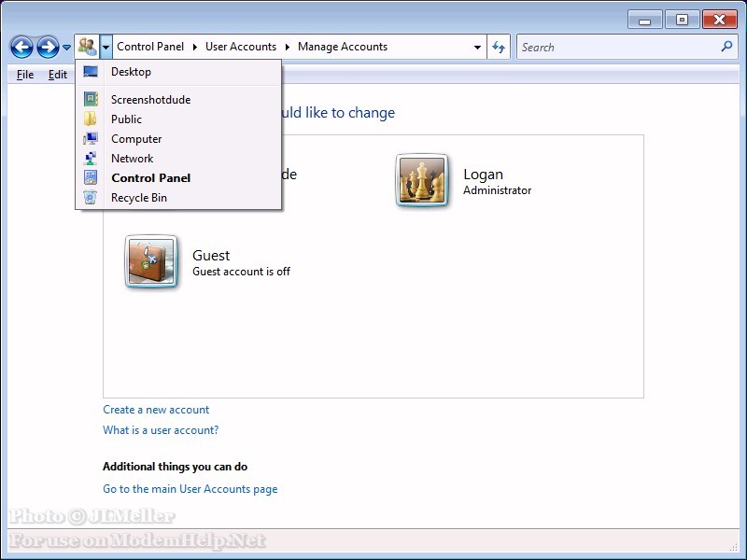This screenshot has width=747, height=560.
Task: Click the Refresh button
Action: click(x=499, y=47)
